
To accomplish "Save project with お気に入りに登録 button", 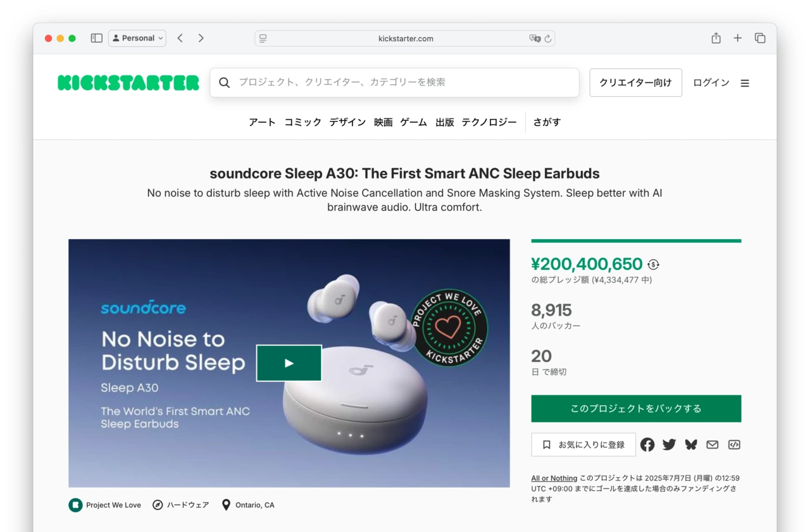I will [x=583, y=445].
